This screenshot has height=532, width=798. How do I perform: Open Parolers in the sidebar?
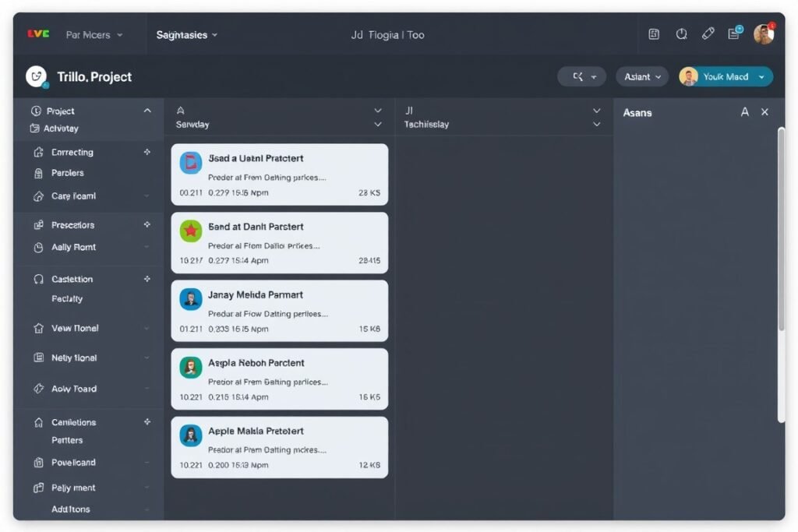(x=67, y=173)
